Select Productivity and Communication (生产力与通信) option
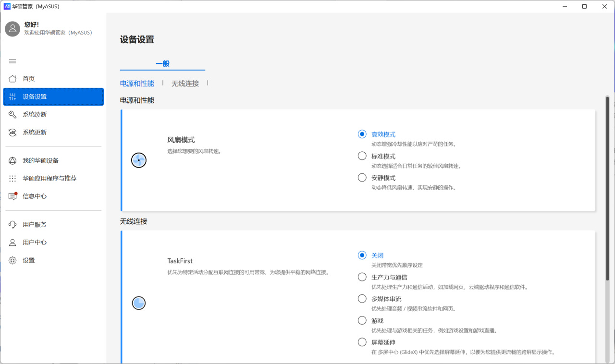Viewport: 615px width, 364px height. point(362,277)
